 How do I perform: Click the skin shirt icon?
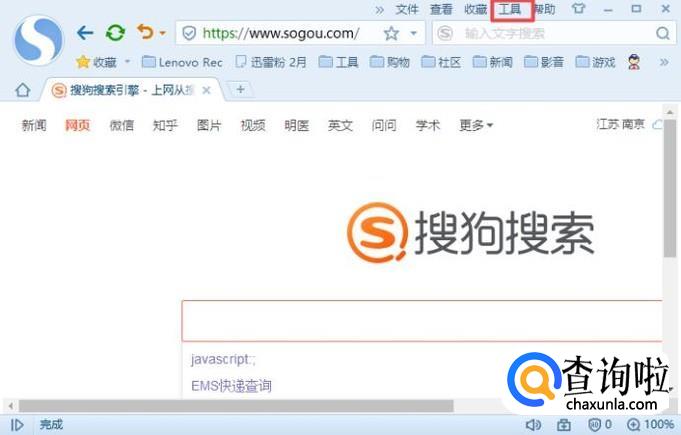point(578,8)
